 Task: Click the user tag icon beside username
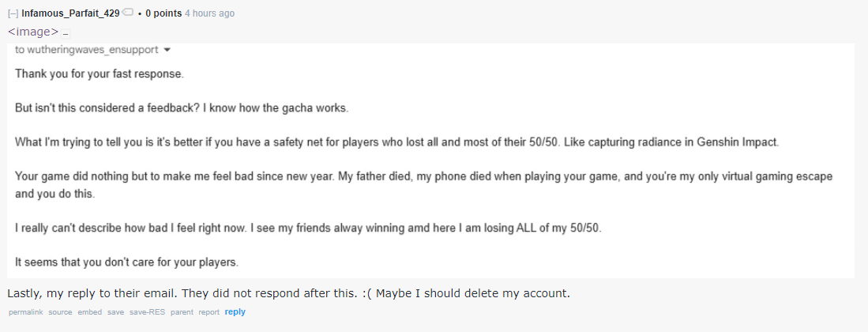[127, 12]
